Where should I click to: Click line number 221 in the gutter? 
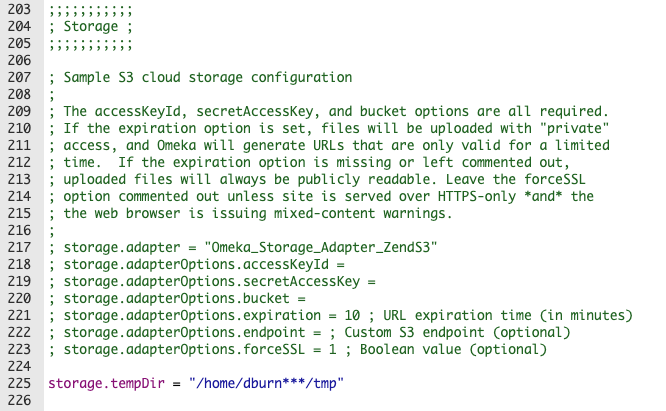pyautogui.click(x=19, y=315)
